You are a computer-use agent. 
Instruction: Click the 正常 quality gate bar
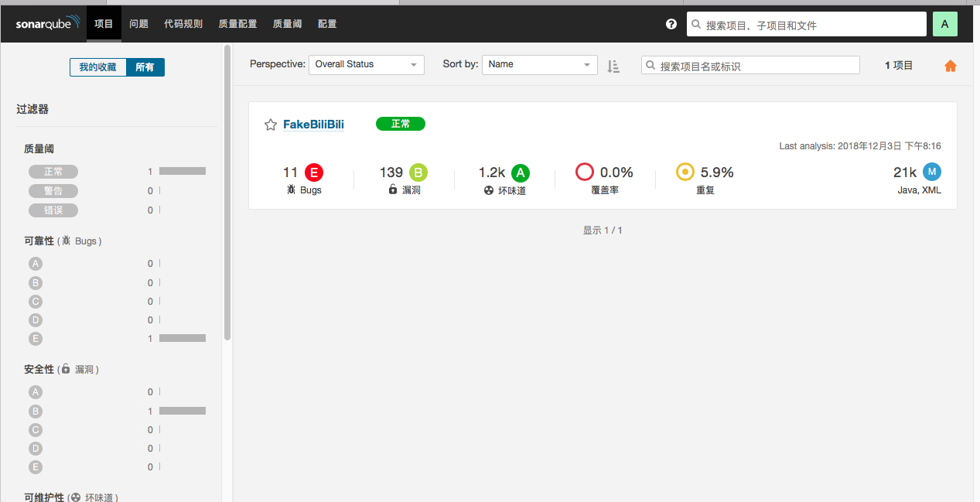(183, 171)
